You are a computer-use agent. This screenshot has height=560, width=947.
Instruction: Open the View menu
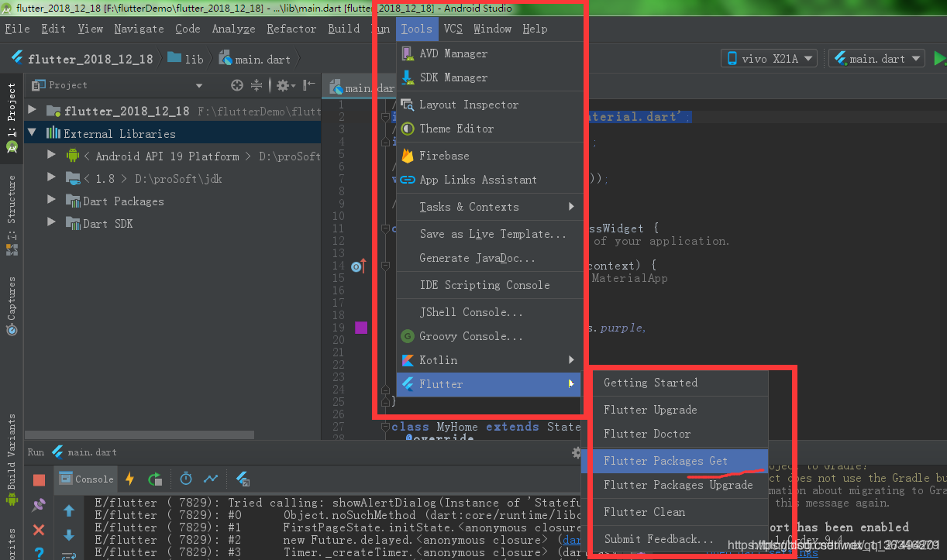(x=90, y=29)
